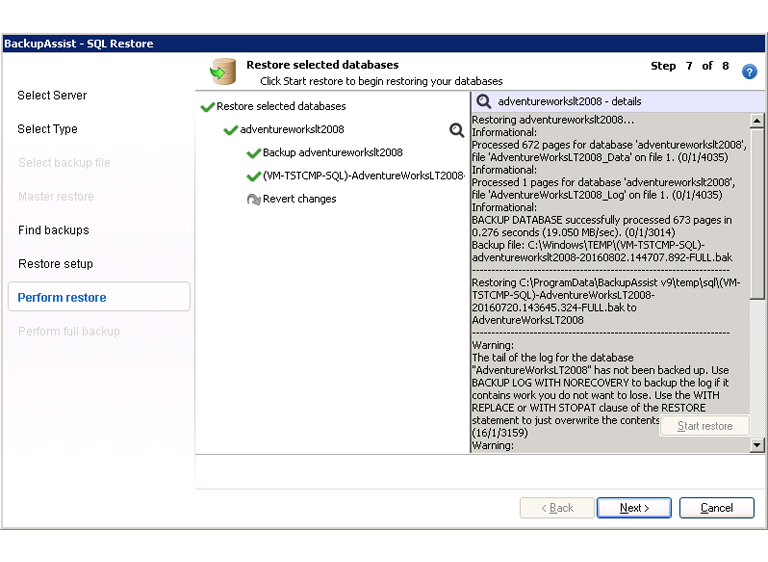Click green checkmark next to Restore selected databases

coord(207,107)
